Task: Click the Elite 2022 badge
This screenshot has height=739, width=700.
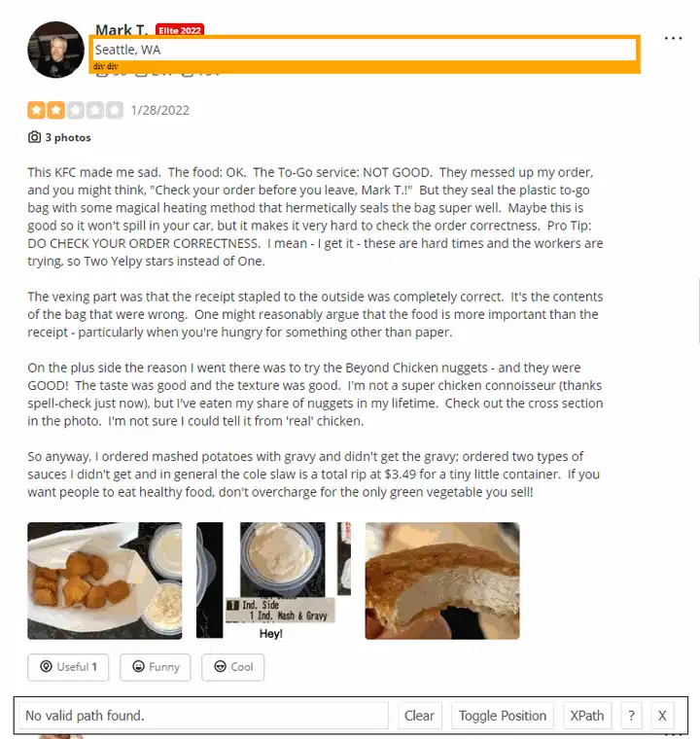Action: [x=180, y=30]
